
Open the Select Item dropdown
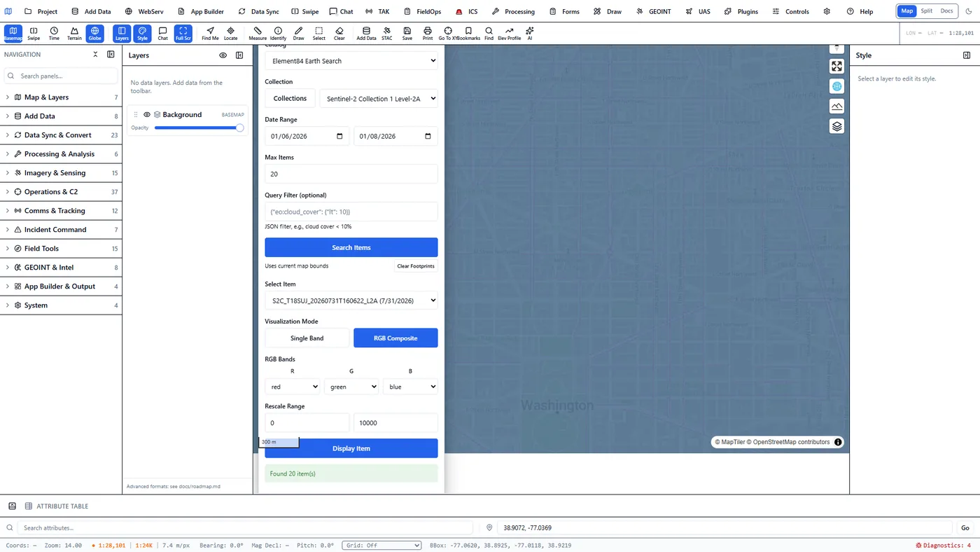click(351, 301)
